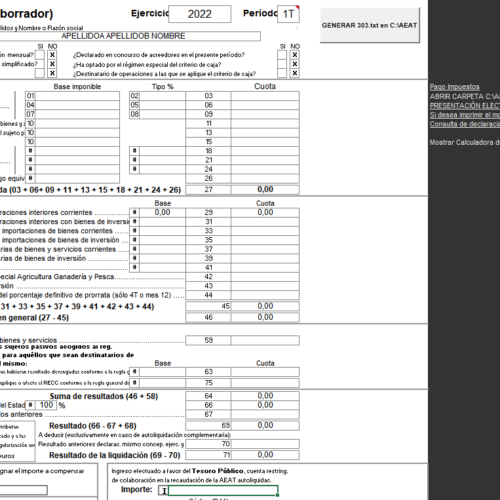500x500 pixels.
Task: Select the Cuota cell for box 11
Action: [x=265, y=123]
